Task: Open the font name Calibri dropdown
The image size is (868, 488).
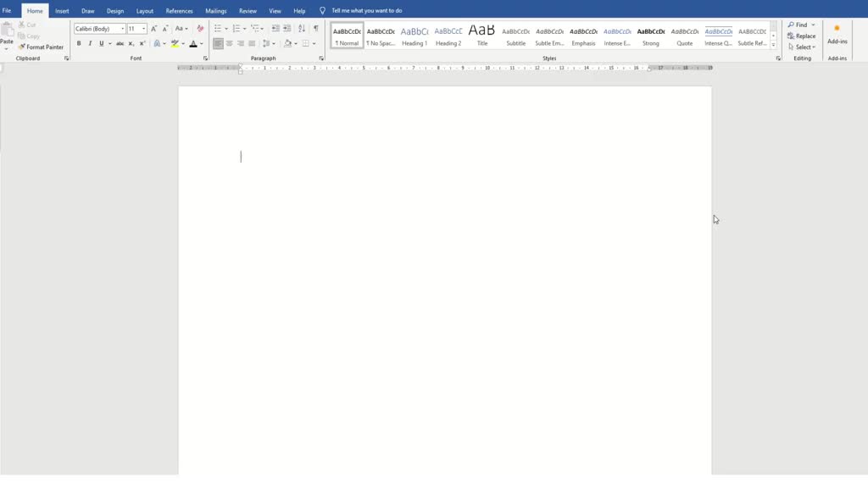Action: click(x=122, y=29)
